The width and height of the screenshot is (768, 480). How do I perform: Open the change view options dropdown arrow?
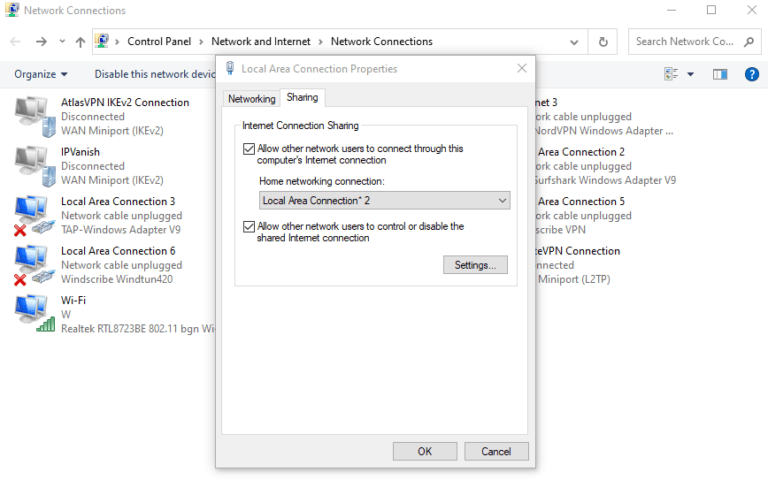690,74
